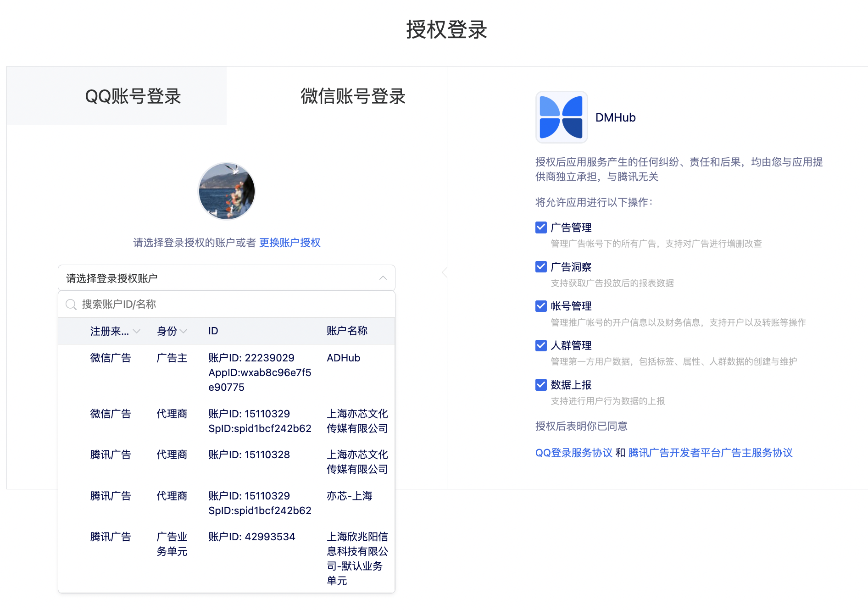868x610 pixels.
Task: Switch to the QQ账号登录 tab
Action: pos(117,96)
